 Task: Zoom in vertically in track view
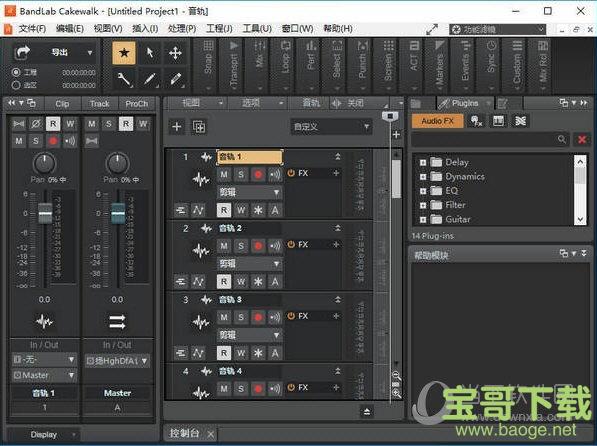396,393
